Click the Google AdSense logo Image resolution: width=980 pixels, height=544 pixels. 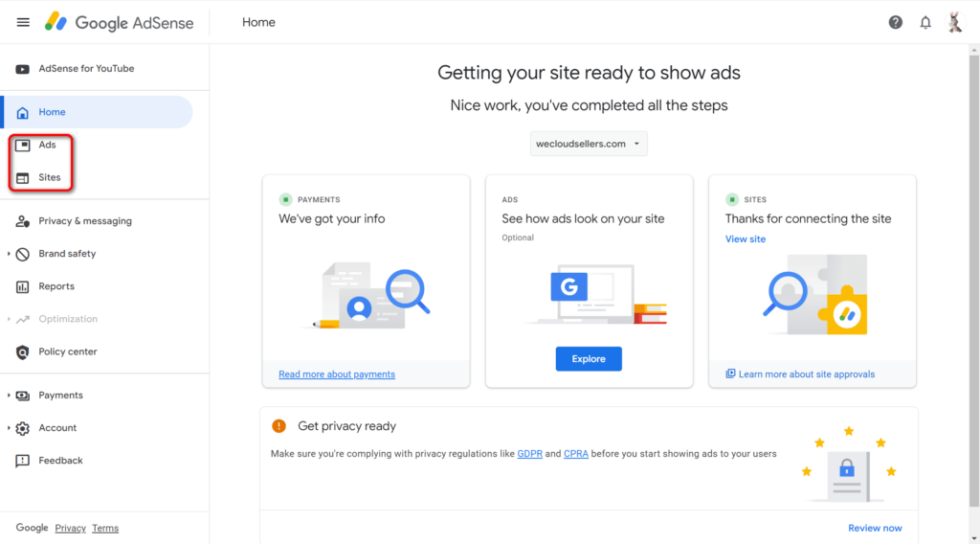pos(119,23)
